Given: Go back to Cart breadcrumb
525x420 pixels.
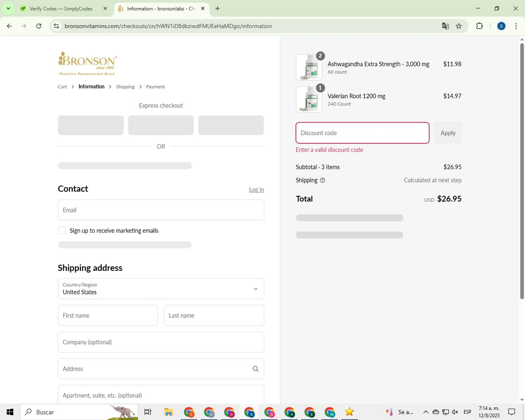Looking at the screenshot, I should [x=62, y=87].
